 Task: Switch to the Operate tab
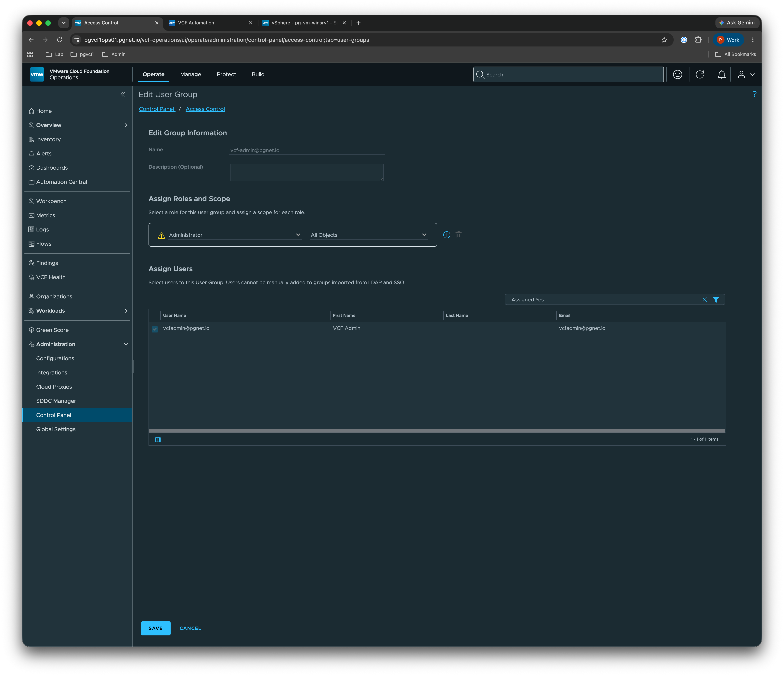(153, 74)
